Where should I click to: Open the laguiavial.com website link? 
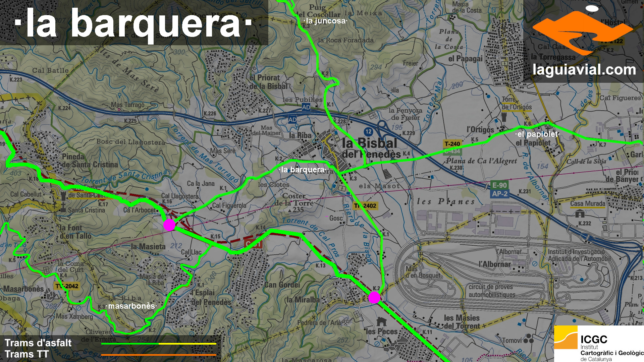coord(584,70)
